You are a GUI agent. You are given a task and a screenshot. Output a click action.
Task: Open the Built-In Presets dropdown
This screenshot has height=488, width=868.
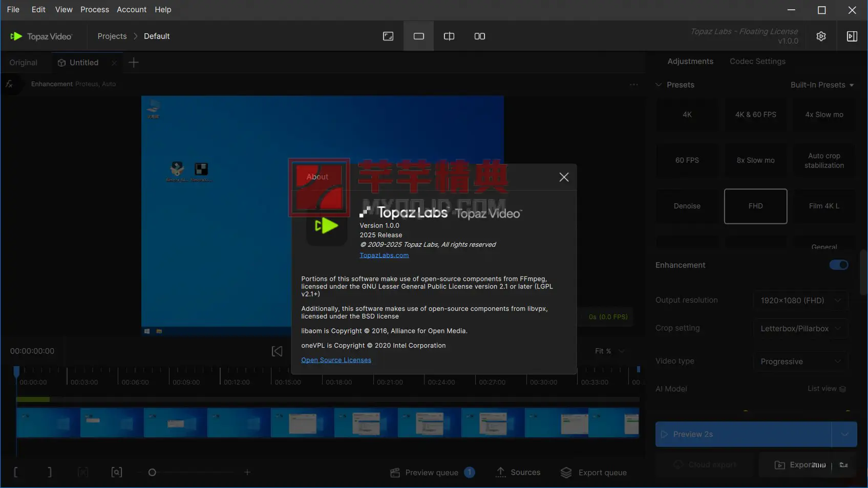coord(822,85)
